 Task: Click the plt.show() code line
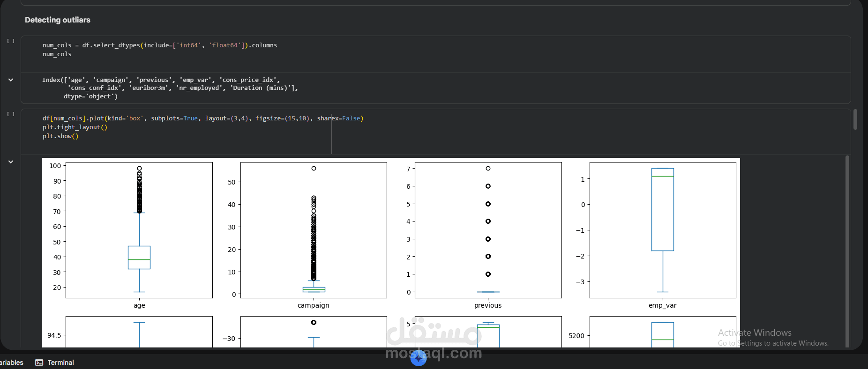point(60,136)
